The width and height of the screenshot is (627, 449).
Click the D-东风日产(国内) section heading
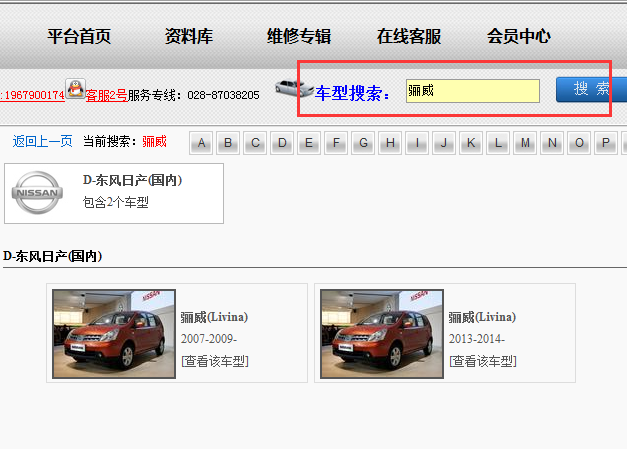pos(52,256)
